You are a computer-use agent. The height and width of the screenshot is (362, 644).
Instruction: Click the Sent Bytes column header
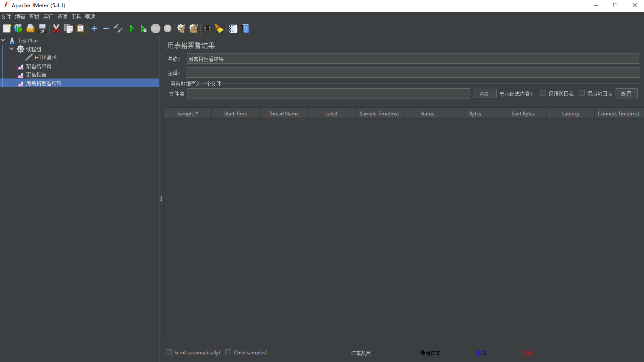click(x=523, y=113)
